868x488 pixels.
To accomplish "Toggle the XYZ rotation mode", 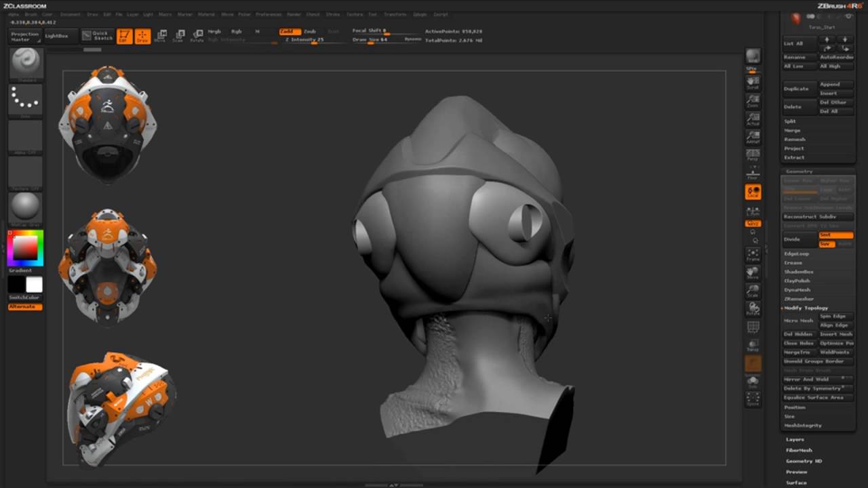I will tap(753, 224).
